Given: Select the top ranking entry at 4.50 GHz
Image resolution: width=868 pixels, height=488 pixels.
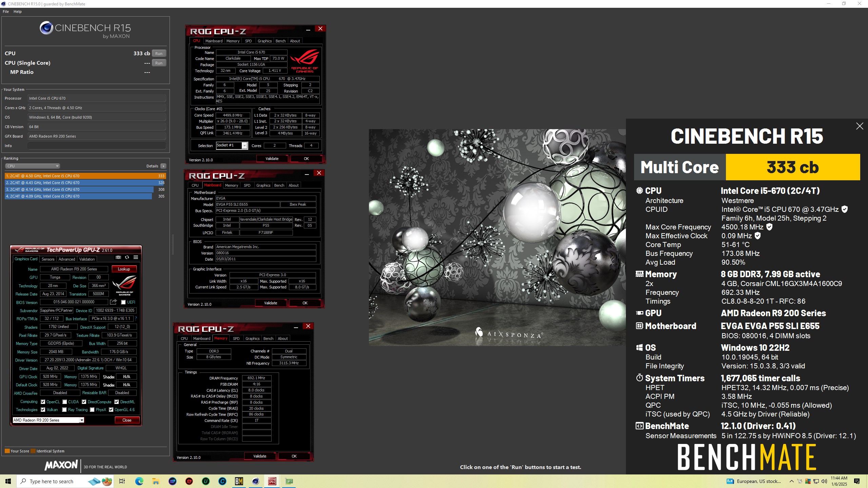Looking at the screenshot, I should tap(85, 176).
